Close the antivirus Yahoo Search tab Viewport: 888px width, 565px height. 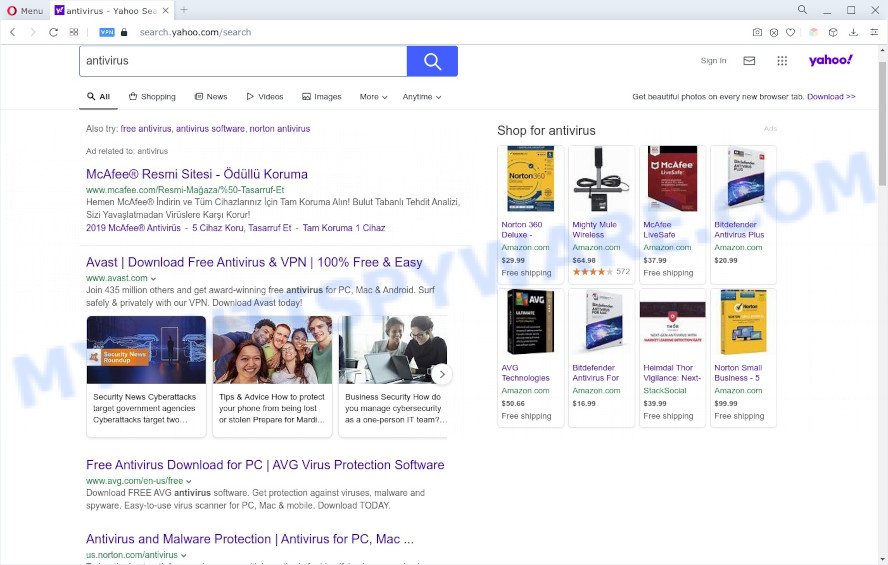pos(165,10)
